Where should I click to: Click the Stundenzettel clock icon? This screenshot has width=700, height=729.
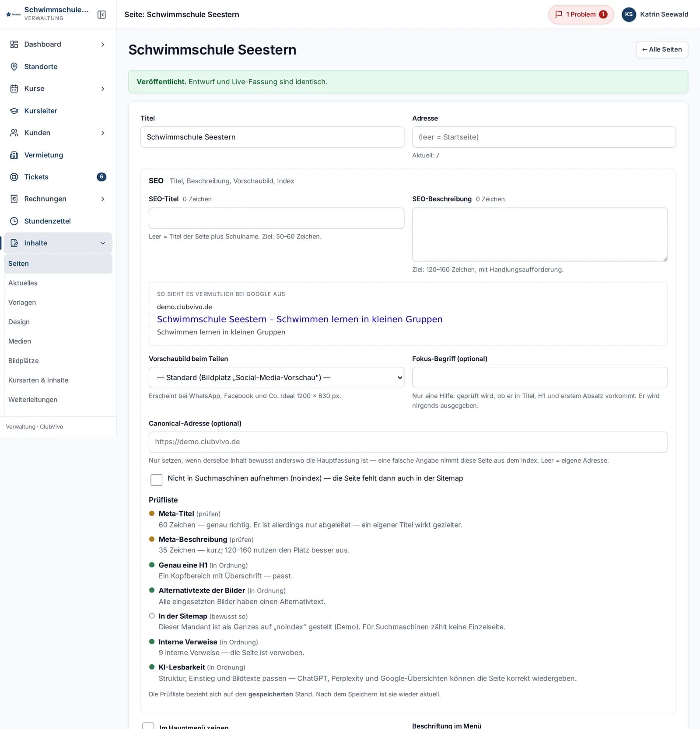click(14, 221)
